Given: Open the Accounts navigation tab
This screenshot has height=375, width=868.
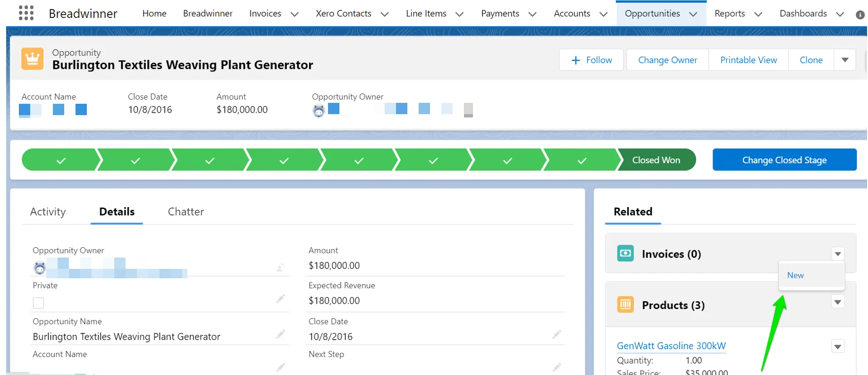Looking at the screenshot, I should (572, 13).
